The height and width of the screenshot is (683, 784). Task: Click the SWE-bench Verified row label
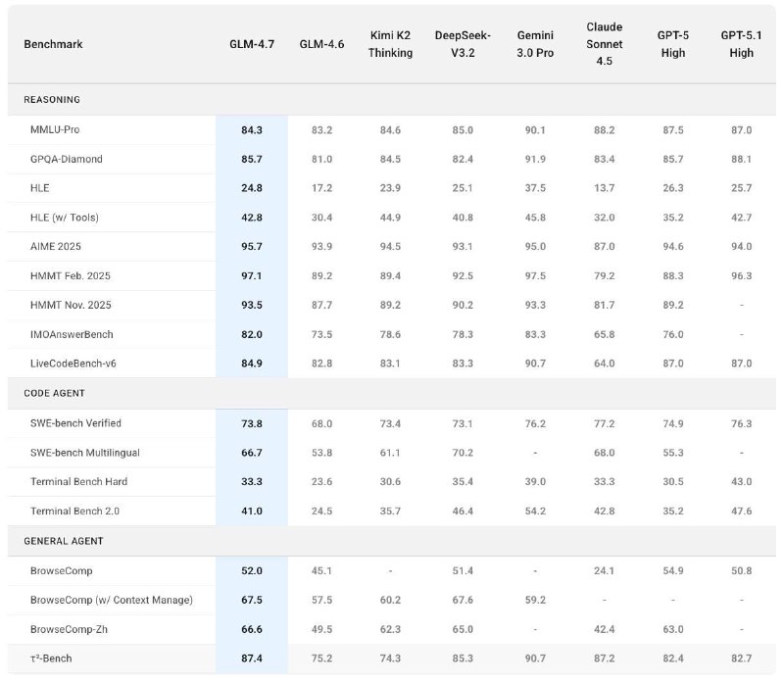76,423
